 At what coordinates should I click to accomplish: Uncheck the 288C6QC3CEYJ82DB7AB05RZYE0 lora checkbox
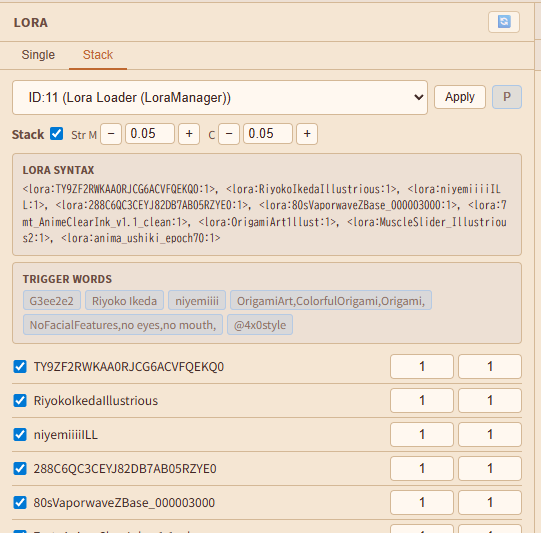(20, 468)
